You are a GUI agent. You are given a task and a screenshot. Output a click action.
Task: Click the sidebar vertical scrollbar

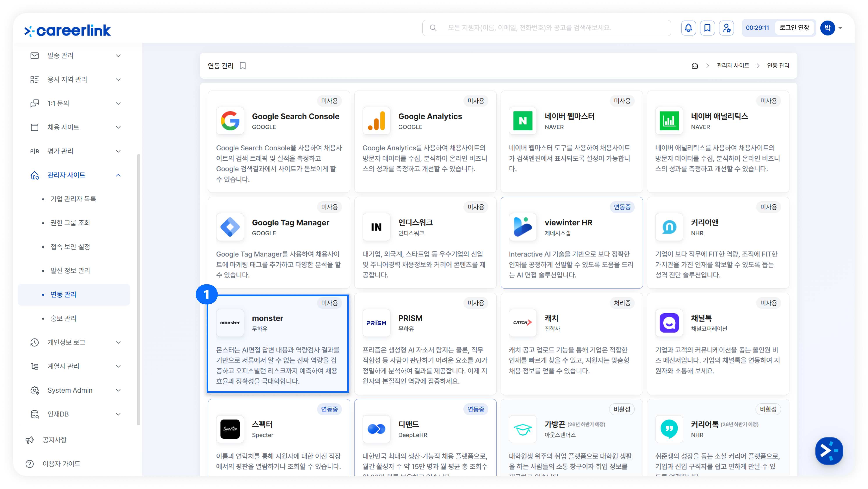(x=138, y=289)
